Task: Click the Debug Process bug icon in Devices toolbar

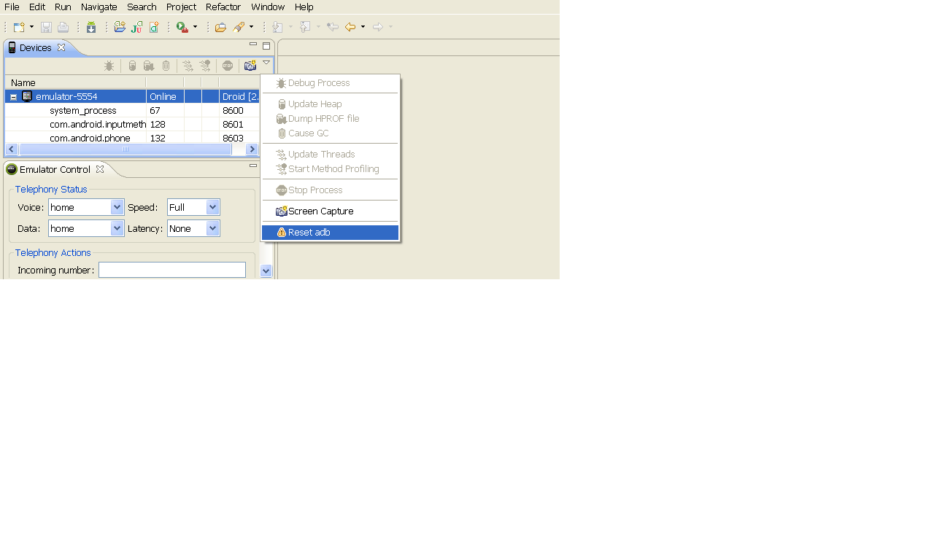Action: pyautogui.click(x=109, y=66)
